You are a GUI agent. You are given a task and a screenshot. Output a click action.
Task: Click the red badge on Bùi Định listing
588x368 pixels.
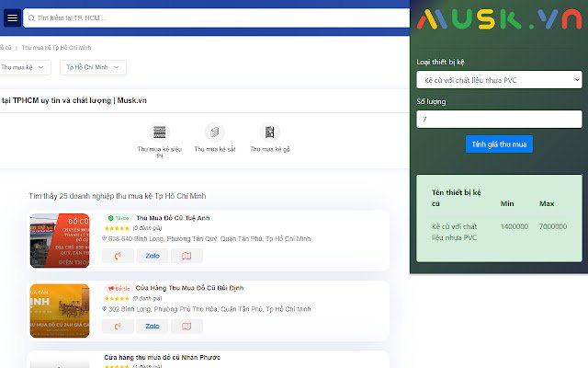tap(119, 288)
